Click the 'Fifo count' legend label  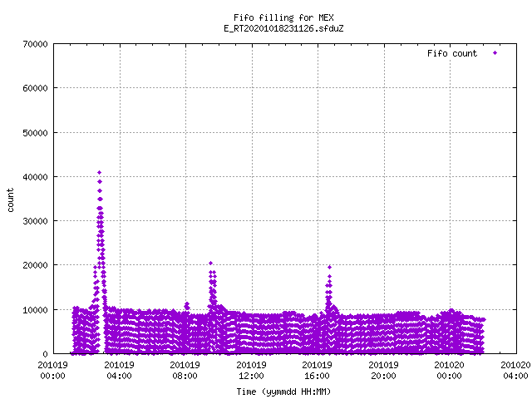click(x=452, y=53)
